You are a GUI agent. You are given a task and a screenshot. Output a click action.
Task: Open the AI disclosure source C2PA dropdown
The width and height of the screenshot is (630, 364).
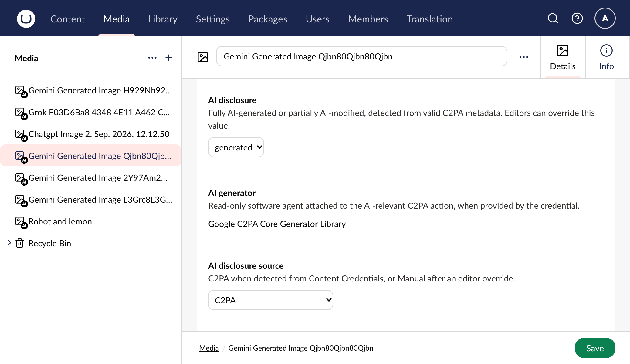pyautogui.click(x=271, y=300)
